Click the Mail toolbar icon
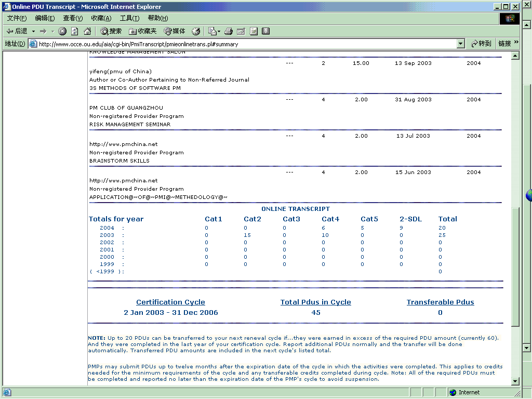Image resolution: width=532 pixels, height=399 pixels. pyautogui.click(x=212, y=31)
